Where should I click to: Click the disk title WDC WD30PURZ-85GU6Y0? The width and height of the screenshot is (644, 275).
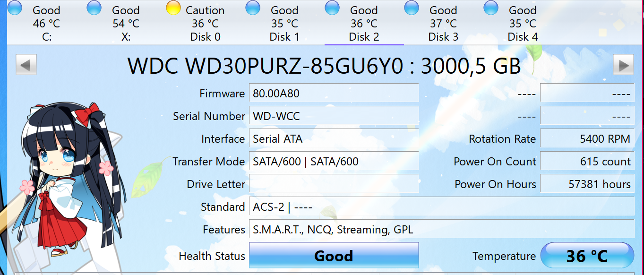pos(325,66)
